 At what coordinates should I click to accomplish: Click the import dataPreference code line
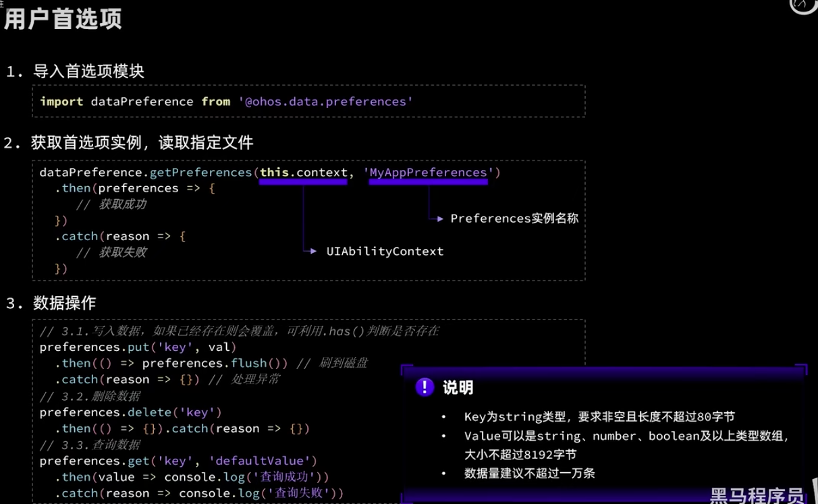226,101
